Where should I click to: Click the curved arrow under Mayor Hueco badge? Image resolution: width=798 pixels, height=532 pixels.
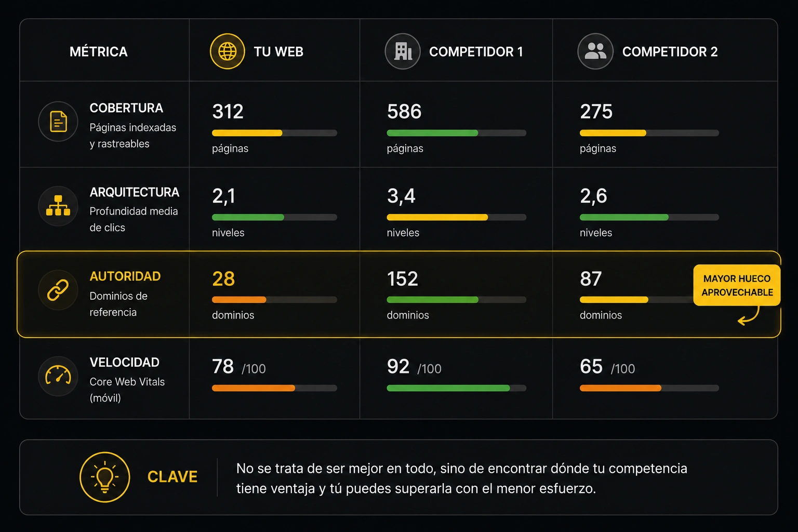[749, 316]
